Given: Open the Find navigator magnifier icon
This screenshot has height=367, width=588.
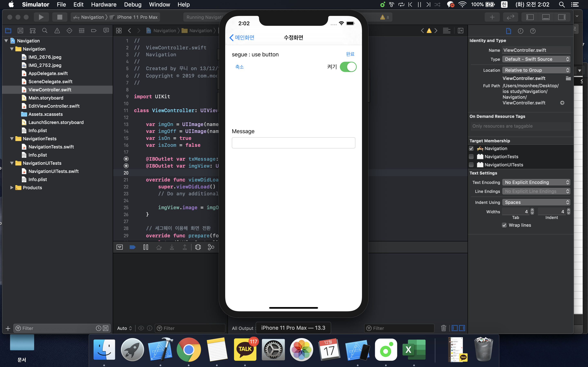Looking at the screenshot, I should (45, 31).
